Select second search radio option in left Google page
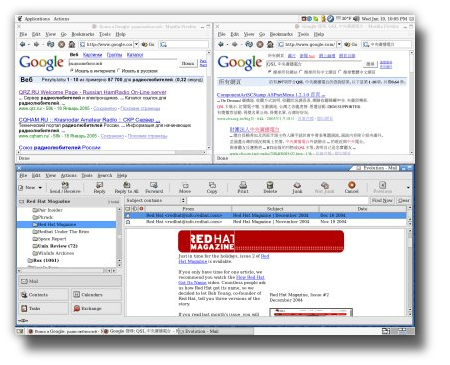Viewport: 450px width, 365px height. (119, 71)
